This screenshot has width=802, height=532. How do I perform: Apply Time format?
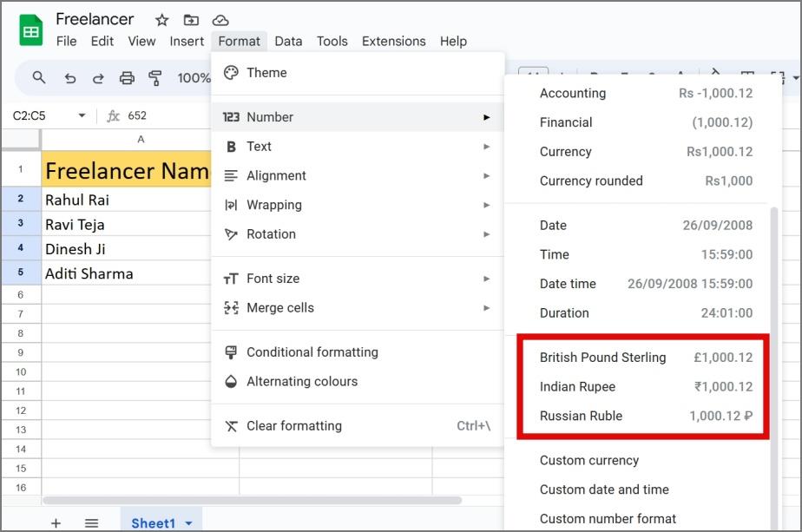(x=638, y=254)
